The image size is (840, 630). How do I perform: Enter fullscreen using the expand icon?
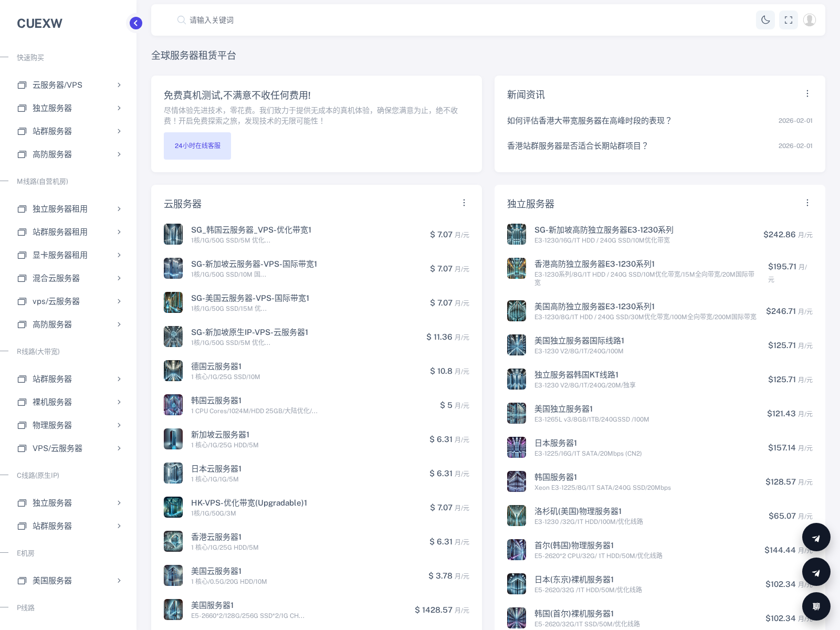coord(789,20)
